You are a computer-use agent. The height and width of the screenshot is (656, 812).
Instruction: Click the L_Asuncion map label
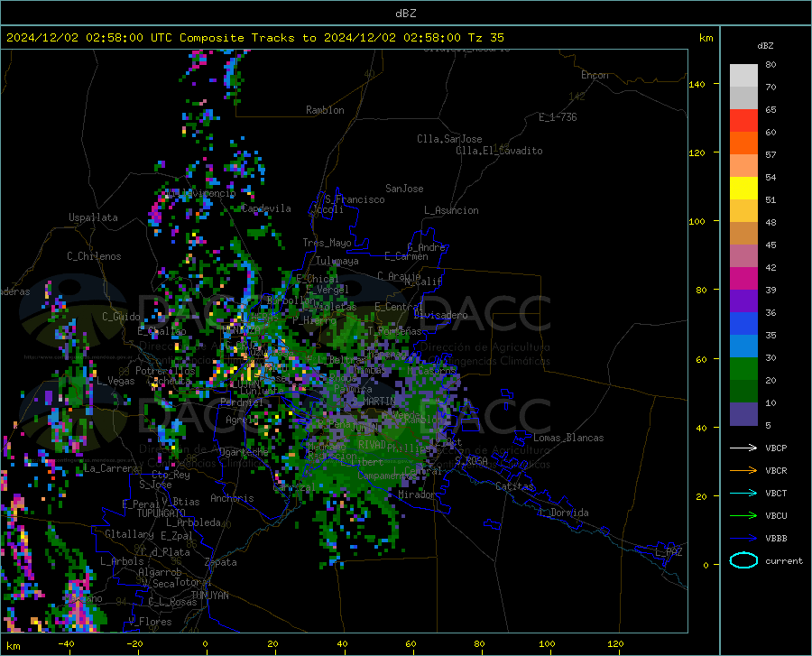pyautogui.click(x=451, y=210)
